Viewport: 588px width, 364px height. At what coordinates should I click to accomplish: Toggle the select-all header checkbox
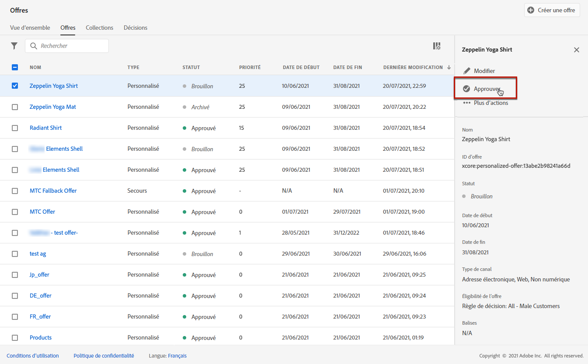(x=15, y=67)
